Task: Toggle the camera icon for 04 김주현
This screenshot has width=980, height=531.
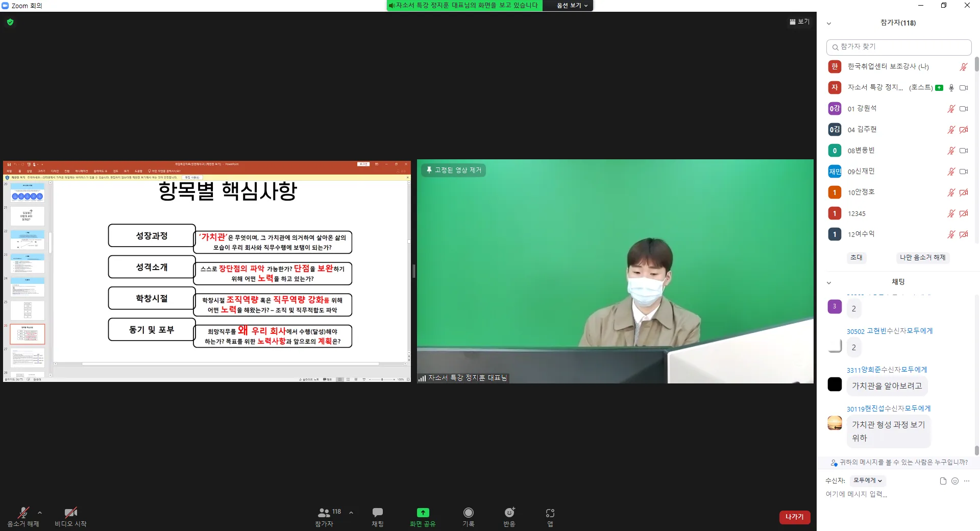Action: coord(964,130)
